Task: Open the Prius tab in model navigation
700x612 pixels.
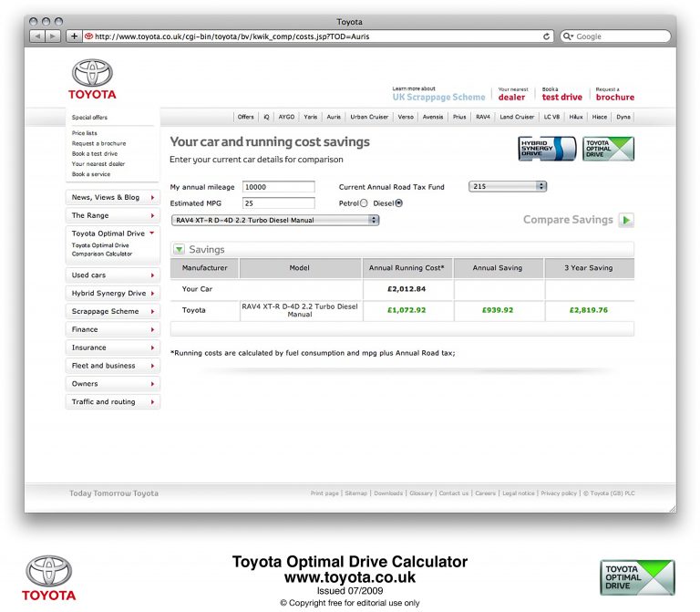Action: pos(458,117)
